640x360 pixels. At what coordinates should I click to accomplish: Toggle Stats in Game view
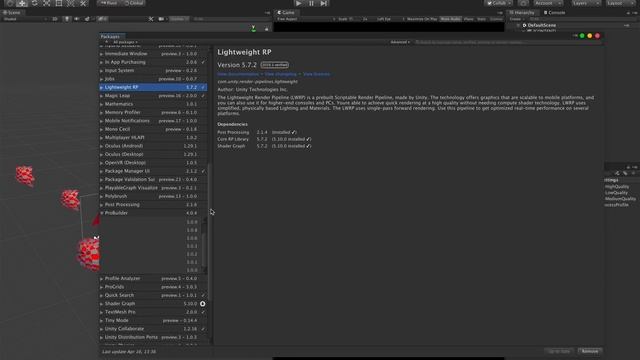click(x=482, y=19)
